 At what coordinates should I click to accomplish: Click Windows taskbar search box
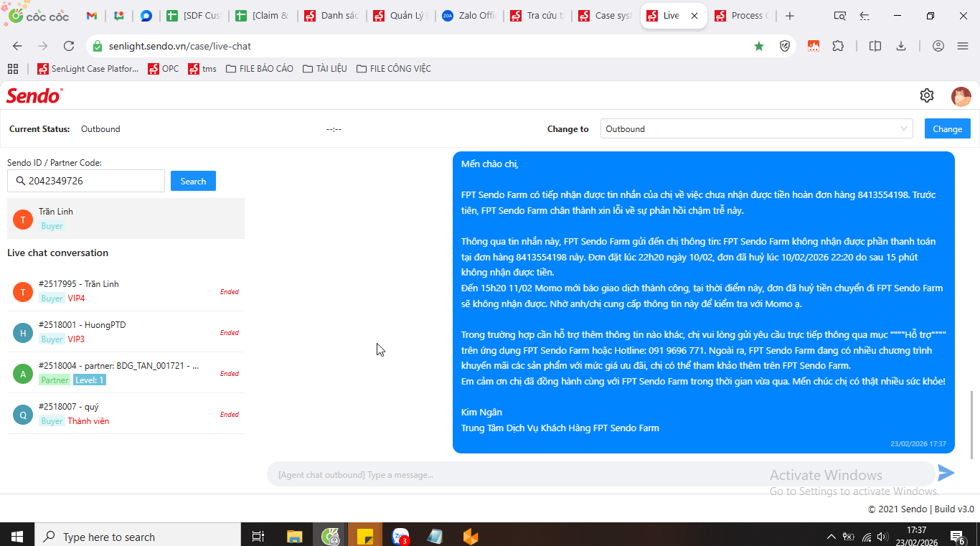click(138, 536)
